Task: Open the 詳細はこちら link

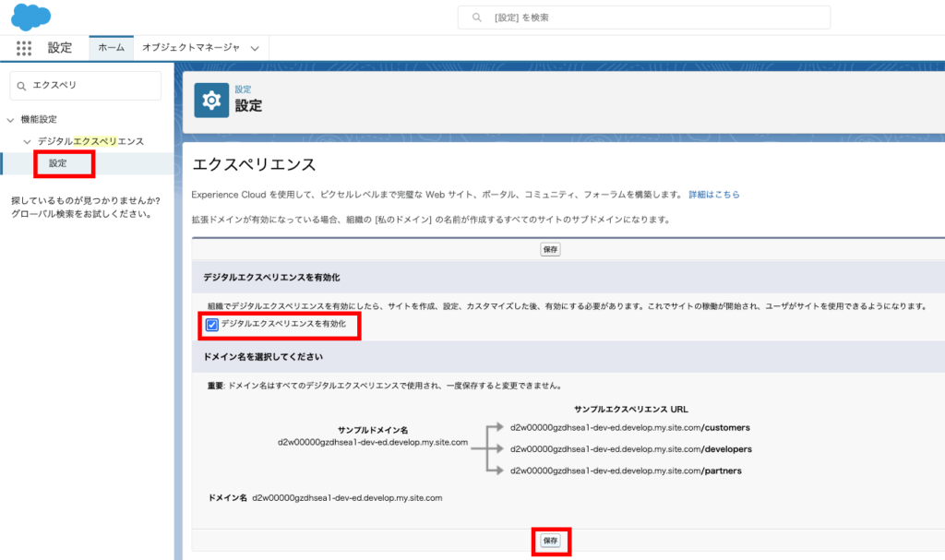Action: pos(713,195)
